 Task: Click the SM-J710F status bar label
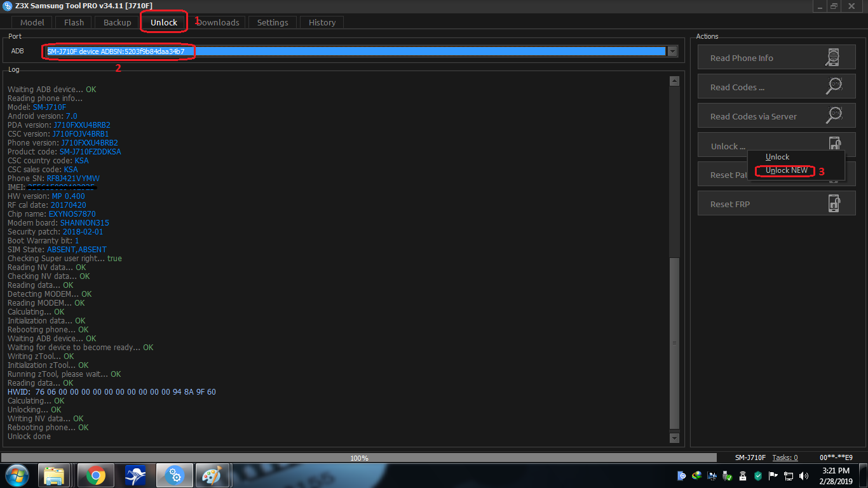[x=750, y=457]
